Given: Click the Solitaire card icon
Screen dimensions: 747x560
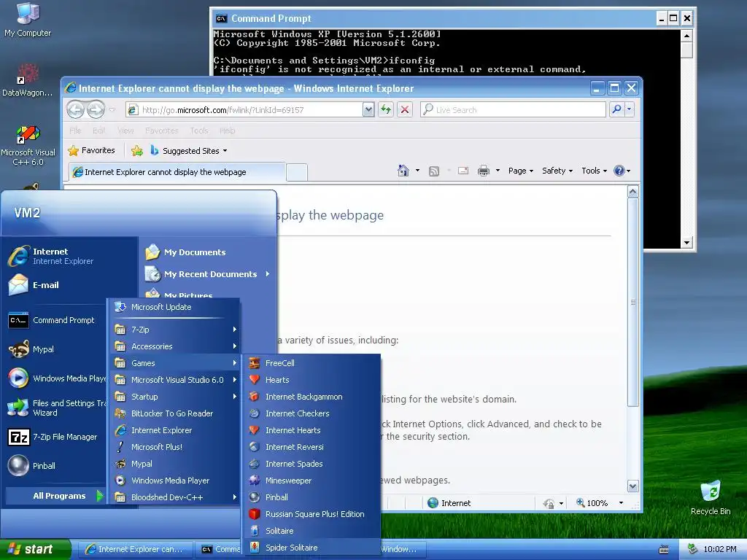Looking at the screenshot, I should pyautogui.click(x=255, y=531).
